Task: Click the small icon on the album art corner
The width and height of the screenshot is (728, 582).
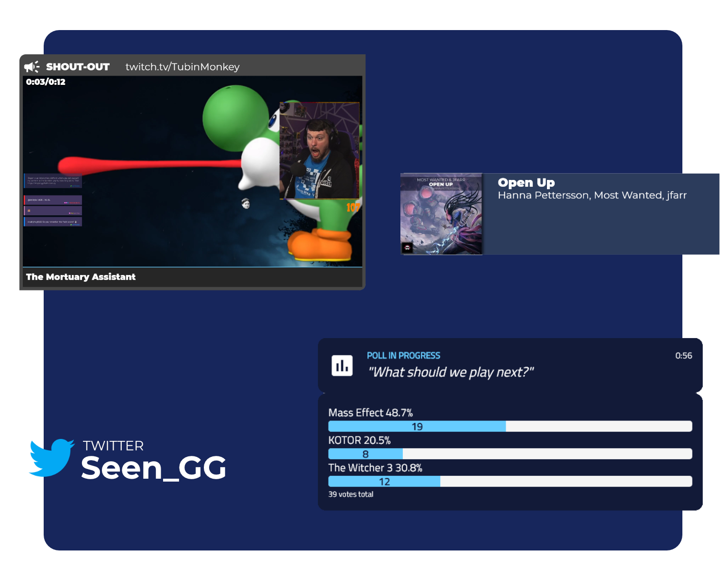Action: click(408, 248)
